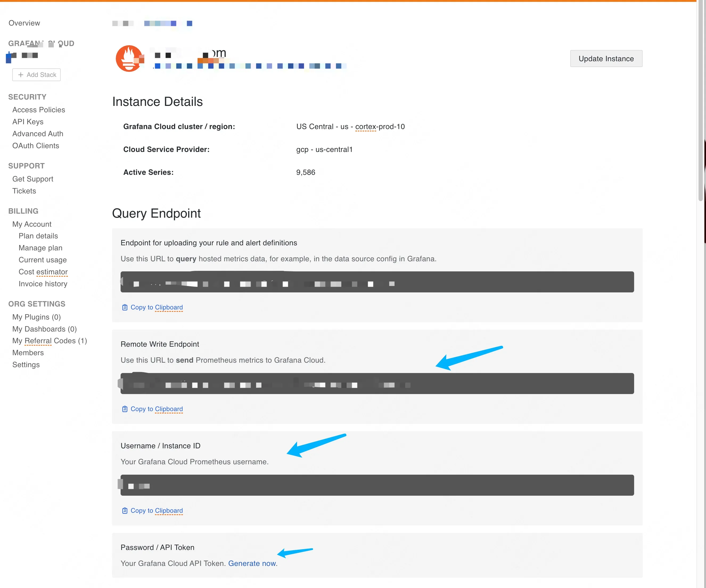Go to the Overview page
This screenshot has width=706, height=588.
[24, 23]
